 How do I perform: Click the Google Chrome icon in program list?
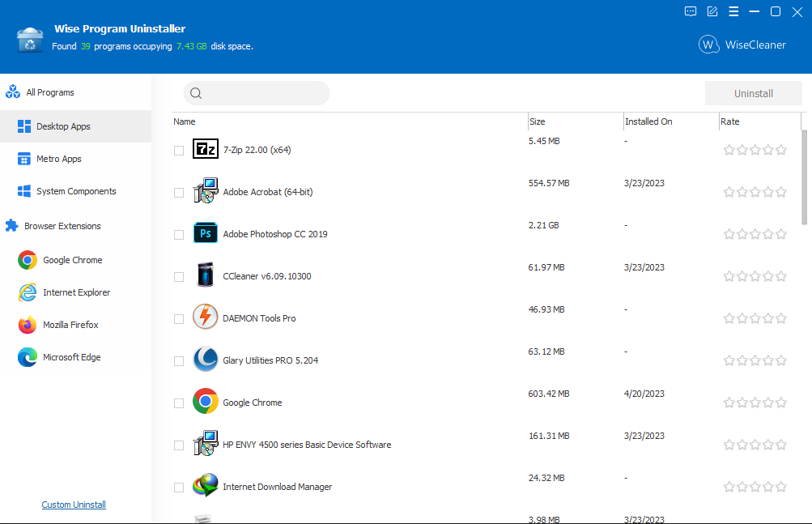tap(206, 401)
